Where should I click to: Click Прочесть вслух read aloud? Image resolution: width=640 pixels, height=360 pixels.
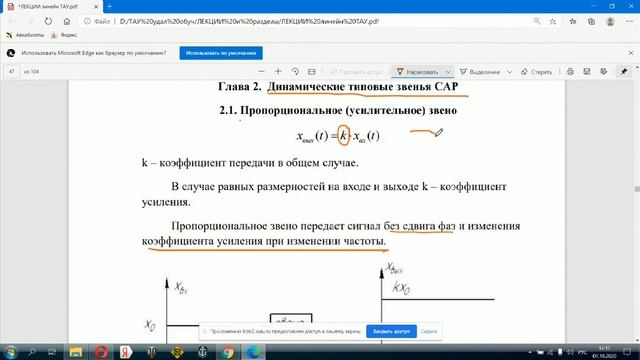(x=355, y=72)
